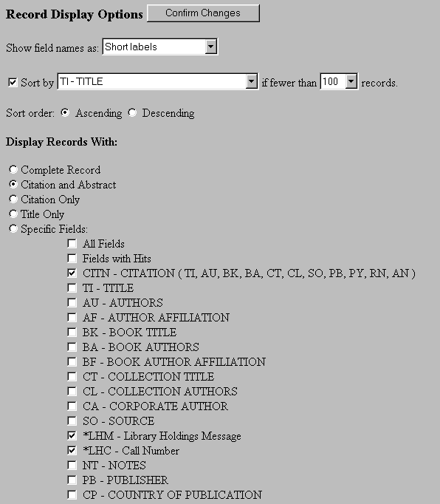The height and width of the screenshot is (504, 440).
Task: Open the 100 records limit dropdown
Action: pos(339,81)
